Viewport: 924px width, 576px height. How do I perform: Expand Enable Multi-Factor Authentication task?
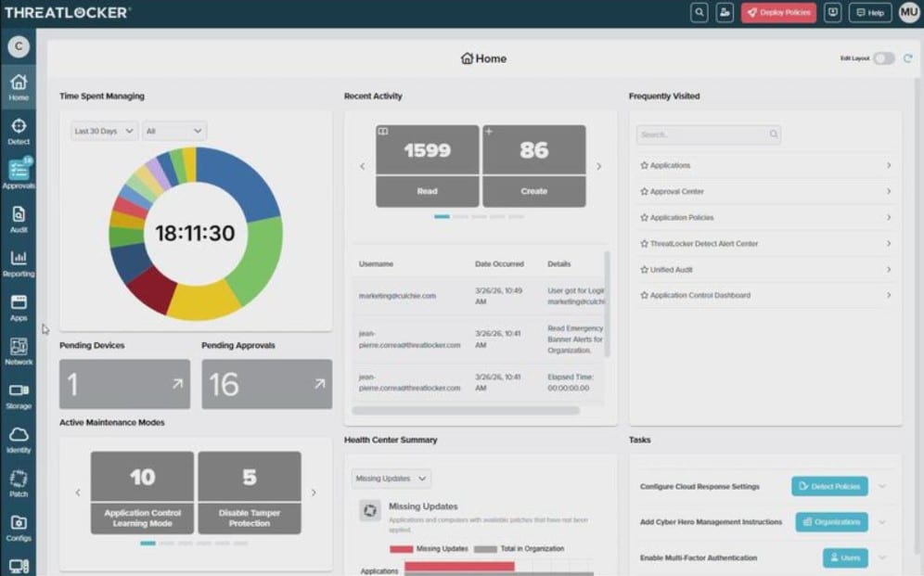[882, 557]
